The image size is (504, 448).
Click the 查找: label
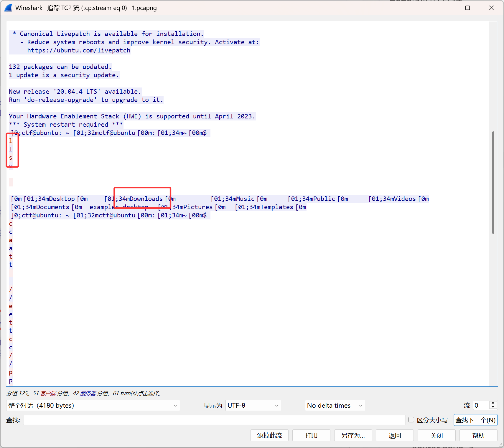pos(13,420)
